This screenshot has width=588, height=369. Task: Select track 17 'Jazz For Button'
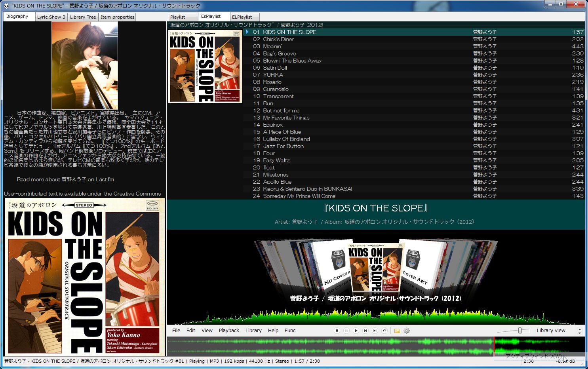pos(414,146)
